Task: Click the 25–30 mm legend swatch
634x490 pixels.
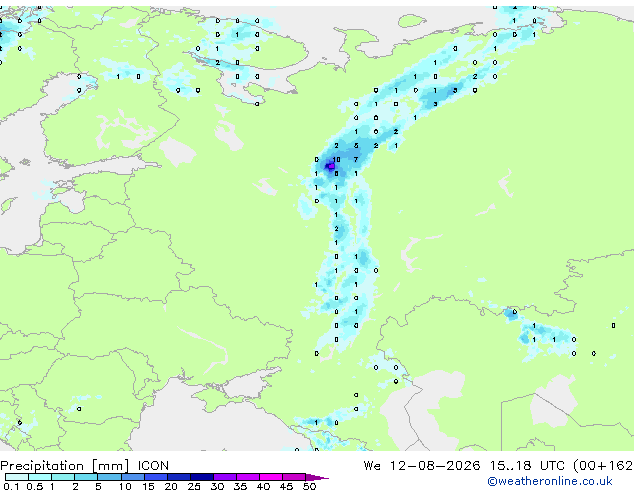Action: point(202,477)
